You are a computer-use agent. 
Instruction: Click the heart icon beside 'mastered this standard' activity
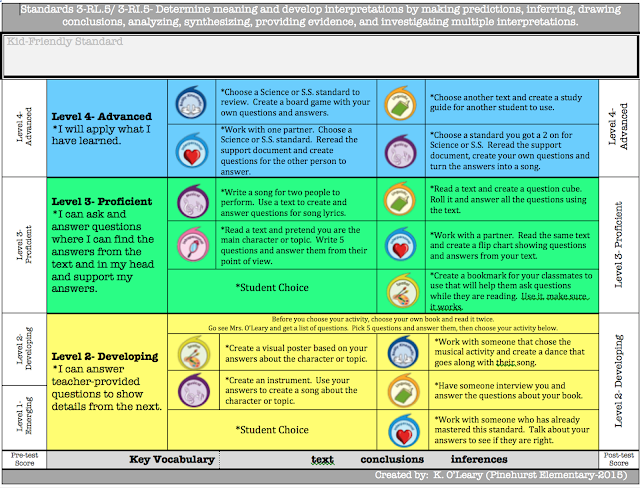(x=404, y=431)
